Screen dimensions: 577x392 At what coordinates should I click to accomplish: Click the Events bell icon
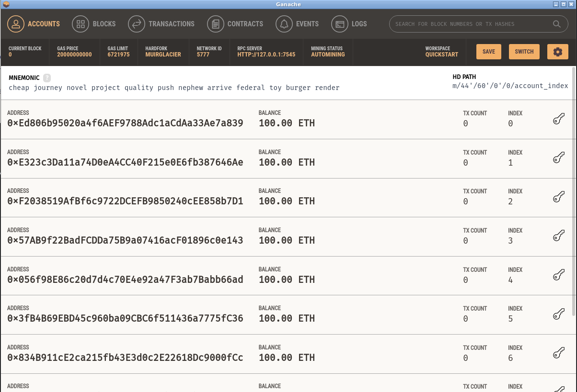(284, 24)
